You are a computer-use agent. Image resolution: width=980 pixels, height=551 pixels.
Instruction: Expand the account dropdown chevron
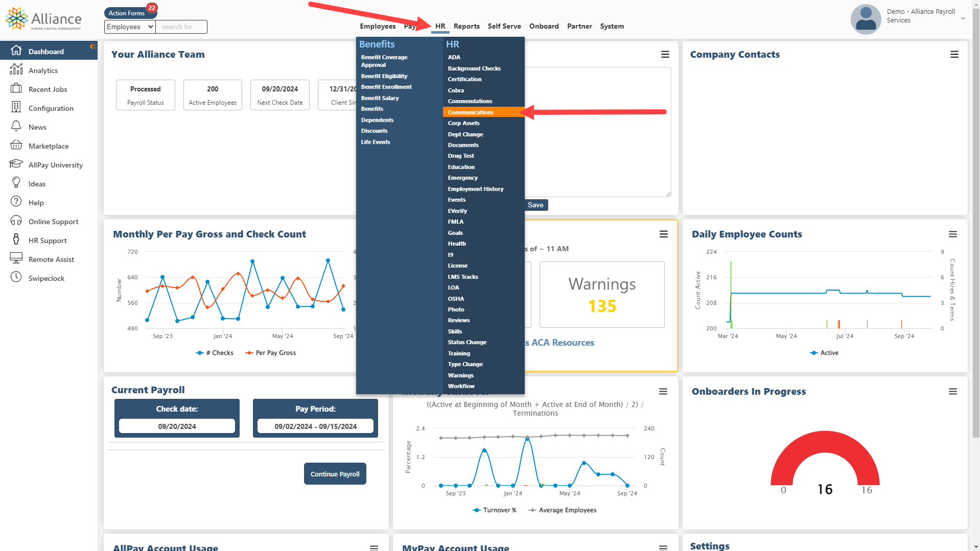tap(963, 18)
